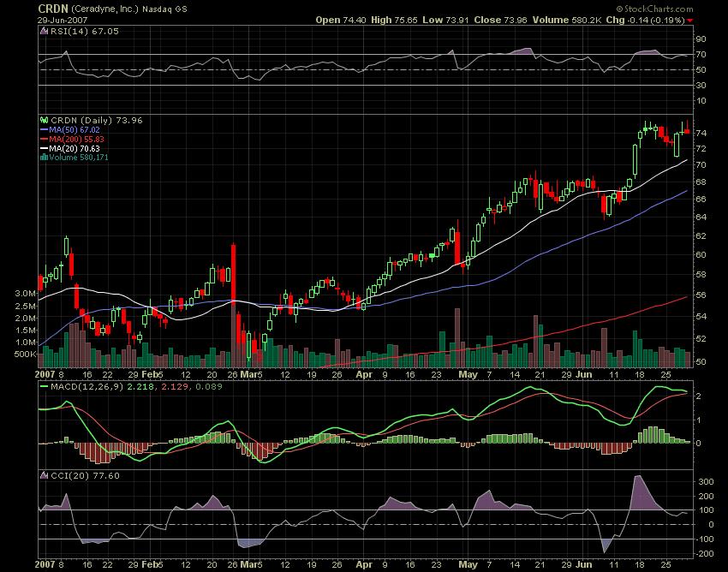Click the CCI(20) indicator icon
The width and height of the screenshot is (728, 572).
pyautogui.click(x=44, y=475)
